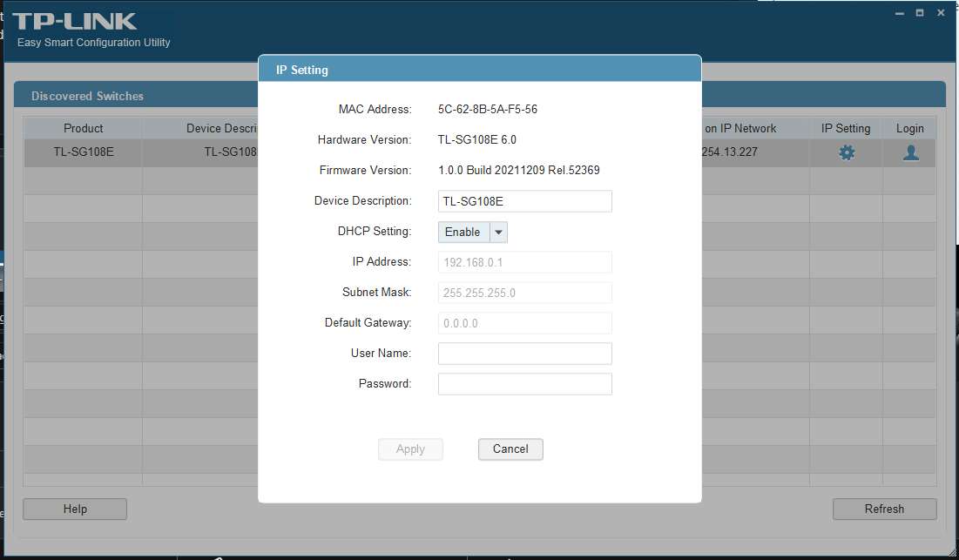Viewport: 959px width, 560px height.
Task: Minimize the TP-LINK utility window
Action: tap(899, 13)
